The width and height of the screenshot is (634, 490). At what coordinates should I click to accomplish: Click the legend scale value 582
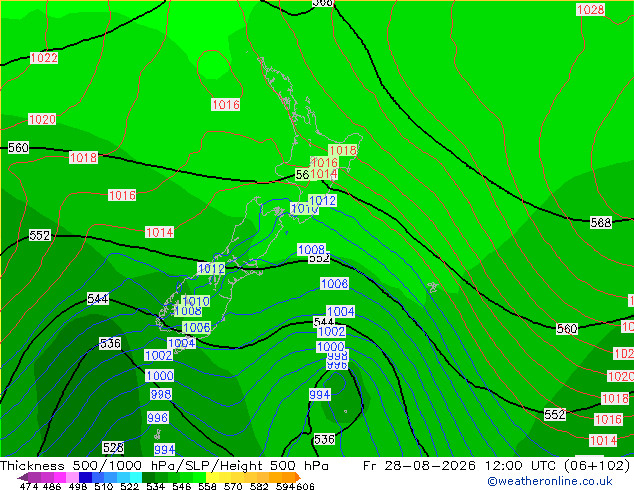[x=259, y=486]
